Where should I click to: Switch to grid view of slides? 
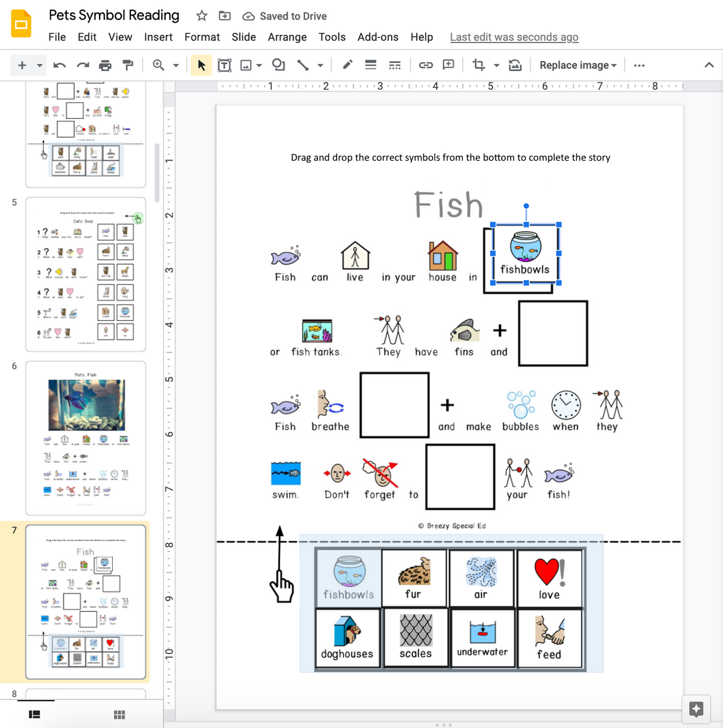click(119, 714)
